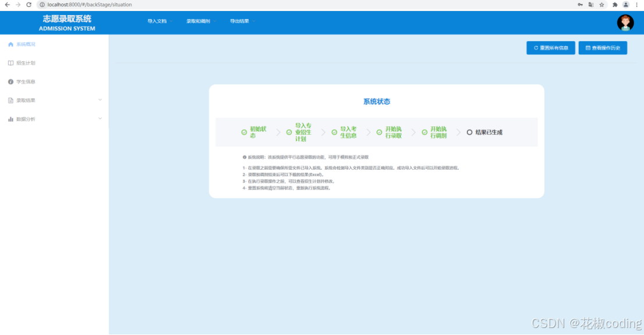Click the 志愿录取系统 ADMISSION SYSTEM logo
644x335 pixels.
point(67,23)
